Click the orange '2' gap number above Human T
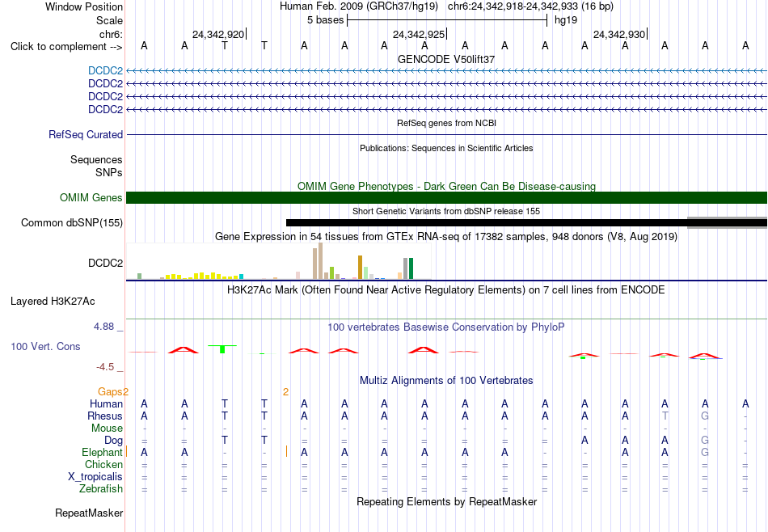 click(285, 391)
